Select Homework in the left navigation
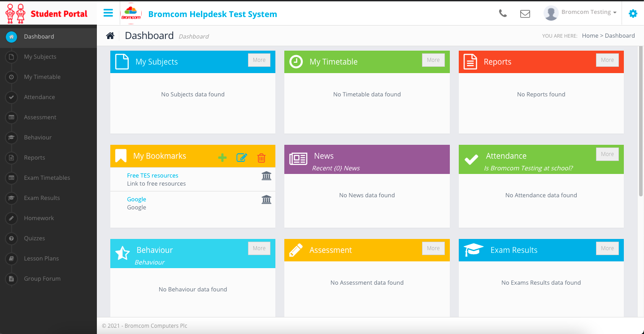Screen dimensions: 644x334 39,218
